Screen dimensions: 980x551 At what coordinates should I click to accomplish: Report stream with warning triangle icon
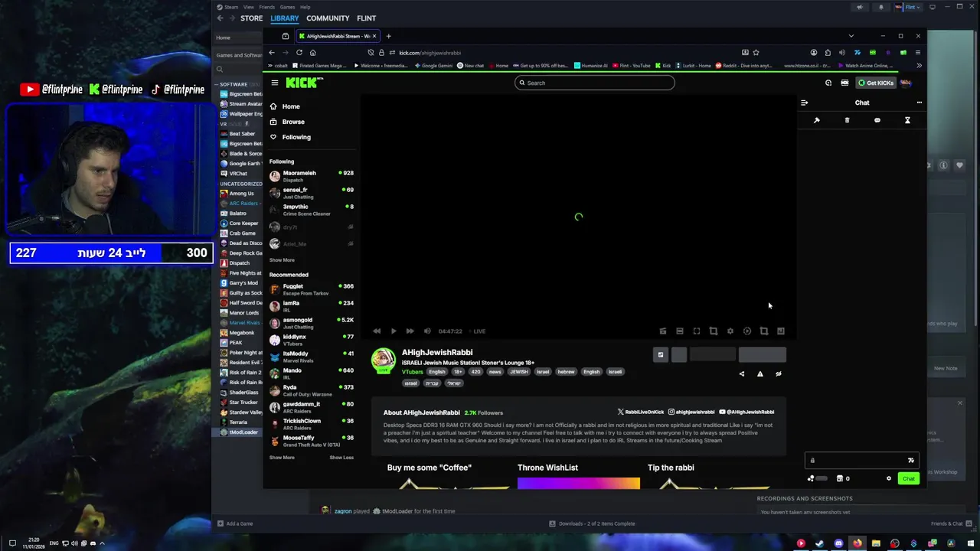759,374
